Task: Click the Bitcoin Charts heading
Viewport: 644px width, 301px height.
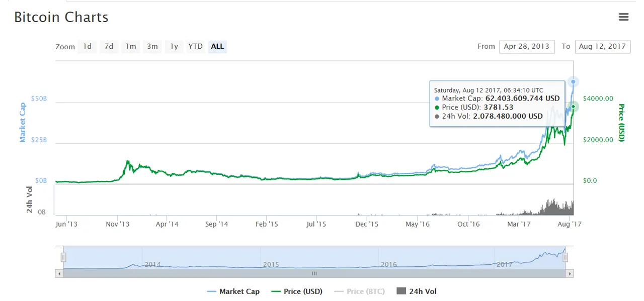Action: pyautogui.click(x=61, y=18)
